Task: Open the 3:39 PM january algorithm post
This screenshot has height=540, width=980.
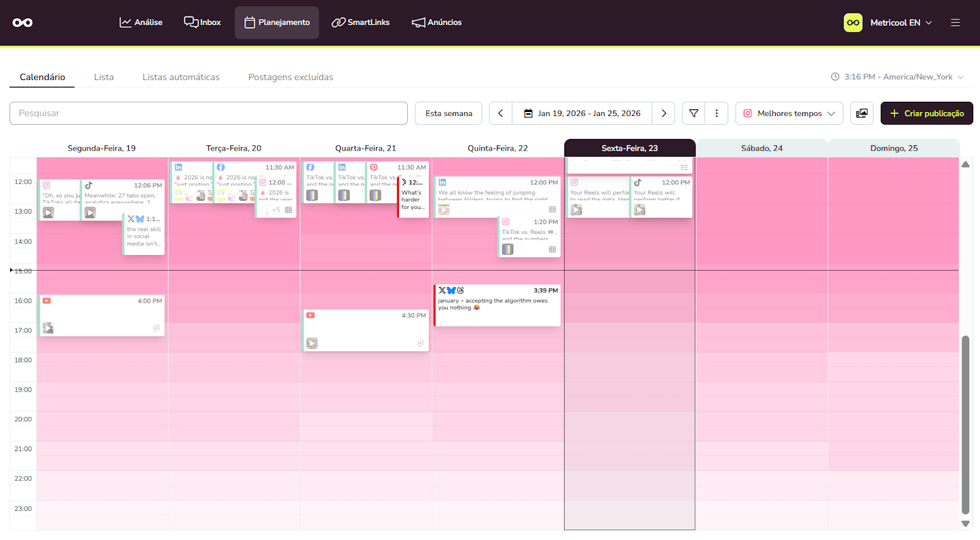Action: (x=497, y=305)
